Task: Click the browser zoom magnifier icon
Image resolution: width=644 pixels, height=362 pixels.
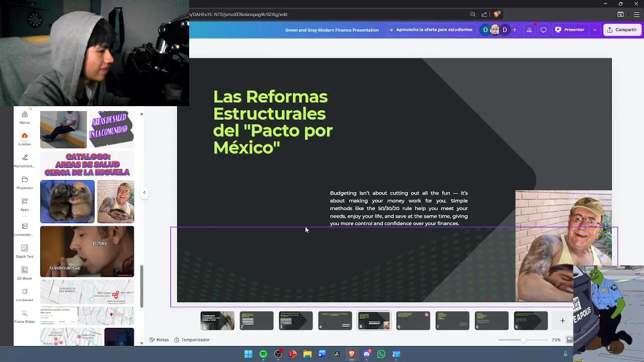Action: 472,15
